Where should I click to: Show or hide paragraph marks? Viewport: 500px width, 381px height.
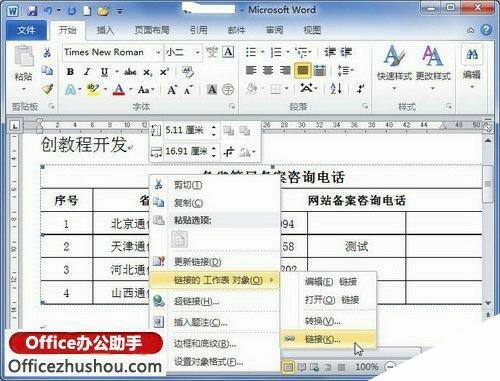[361, 89]
